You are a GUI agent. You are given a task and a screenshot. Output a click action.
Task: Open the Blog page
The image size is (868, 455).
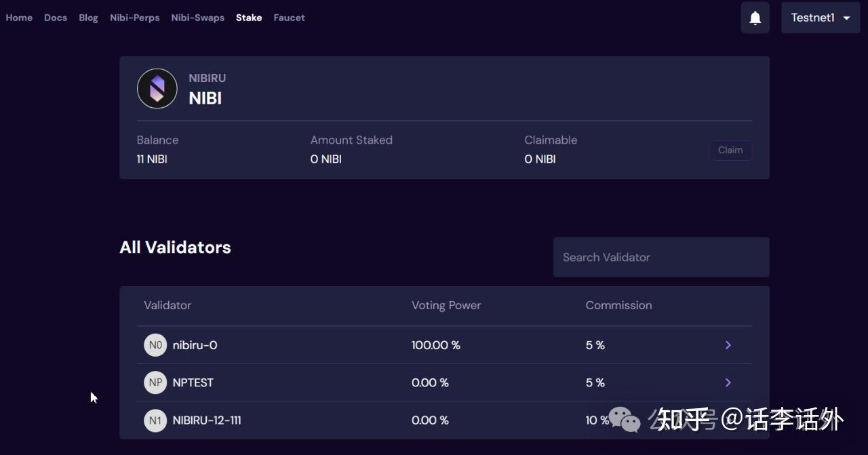pos(88,18)
